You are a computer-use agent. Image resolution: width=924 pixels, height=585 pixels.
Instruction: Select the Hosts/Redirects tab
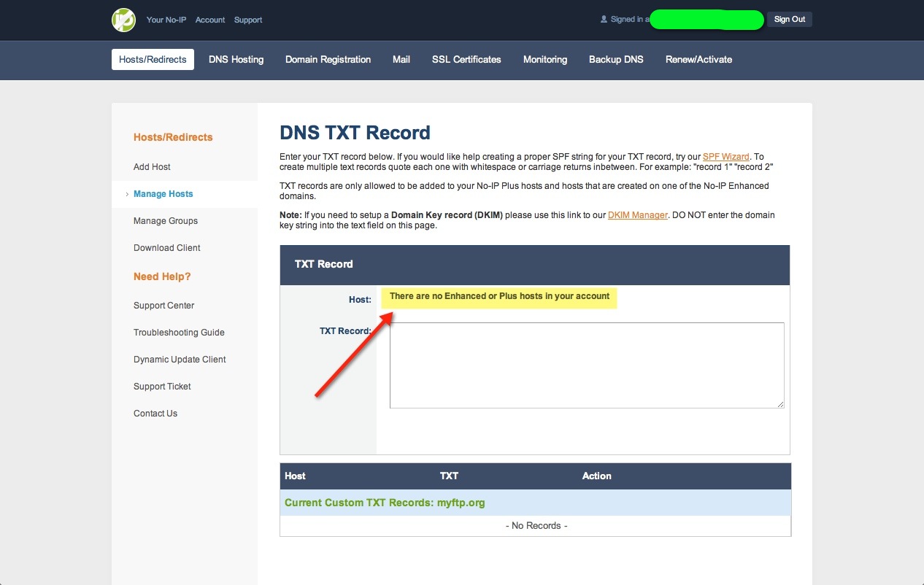pyautogui.click(x=153, y=60)
